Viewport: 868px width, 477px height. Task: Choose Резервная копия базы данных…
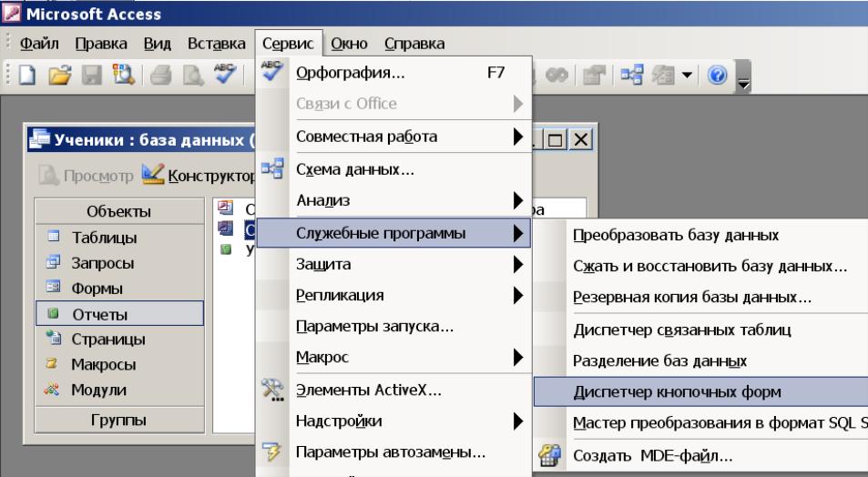click(700, 297)
